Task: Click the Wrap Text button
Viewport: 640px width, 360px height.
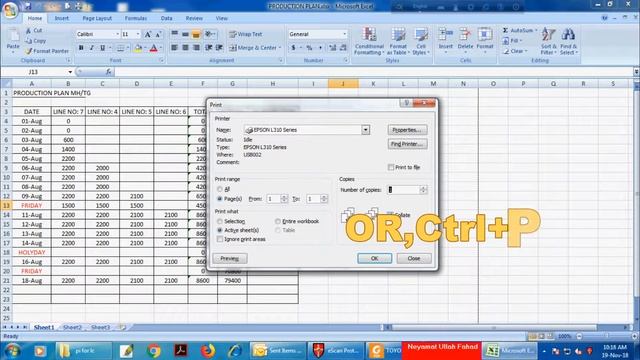Action: click(x=246, y=34)
